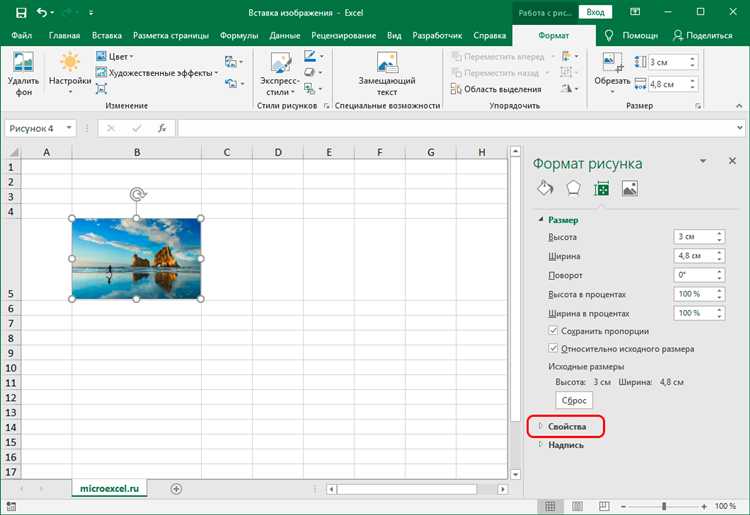Open the Цвет dropdown
This screenshot has height=515, width=750.
click(x=115, y=56)
